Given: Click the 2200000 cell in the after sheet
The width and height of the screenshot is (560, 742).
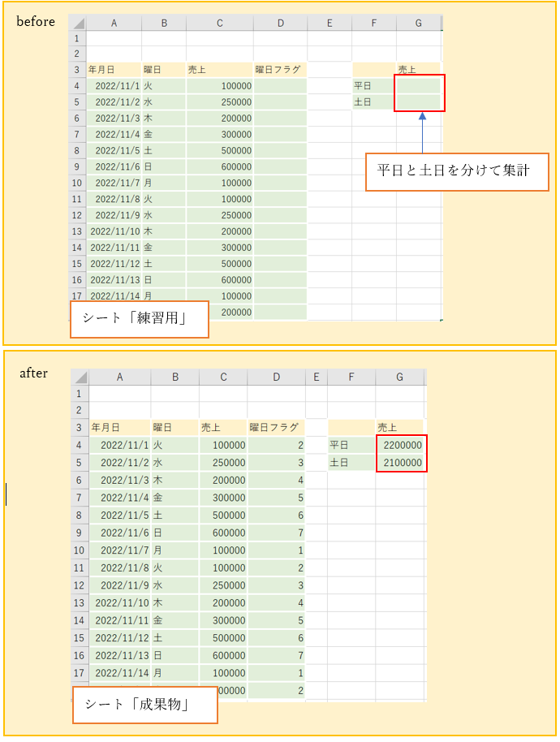Looking at the screenshot, I should pyautogui.click(x=401, y=445).
